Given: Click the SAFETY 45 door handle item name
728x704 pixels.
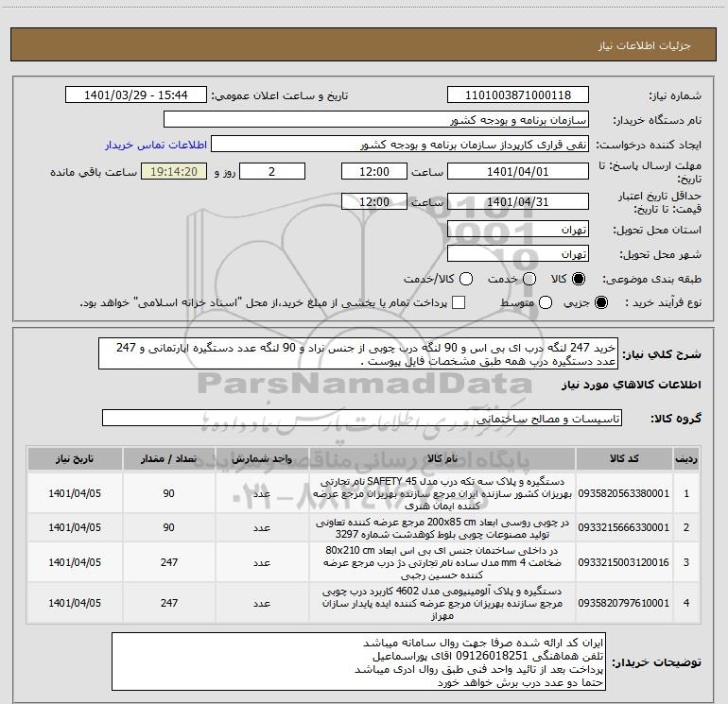Looking at the screenshot, I should tap(442, 494).
